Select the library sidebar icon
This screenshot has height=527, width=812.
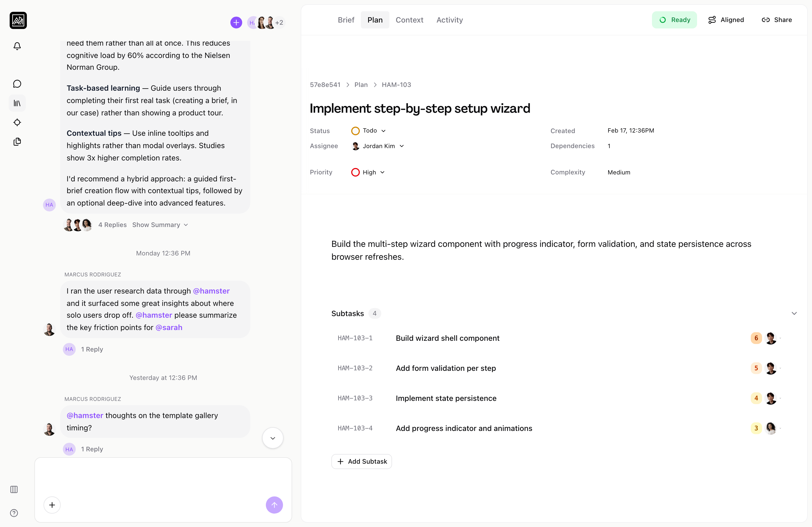coord(17,103)
